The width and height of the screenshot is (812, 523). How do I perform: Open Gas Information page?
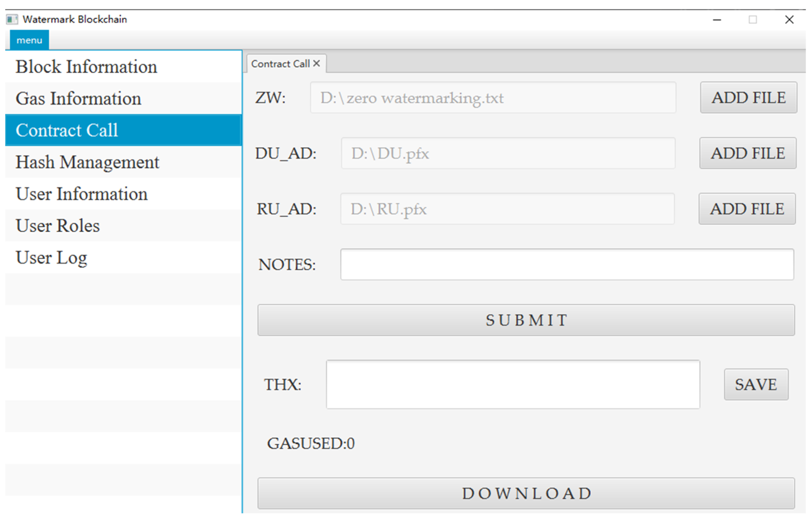pos(123,98)
